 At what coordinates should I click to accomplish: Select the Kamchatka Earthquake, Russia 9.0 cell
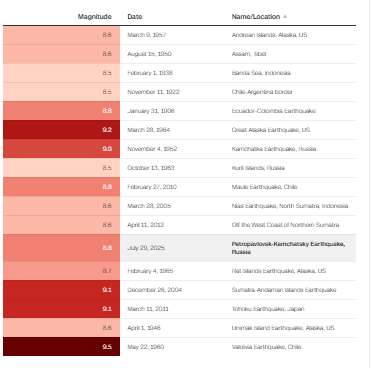click(61, 149)
